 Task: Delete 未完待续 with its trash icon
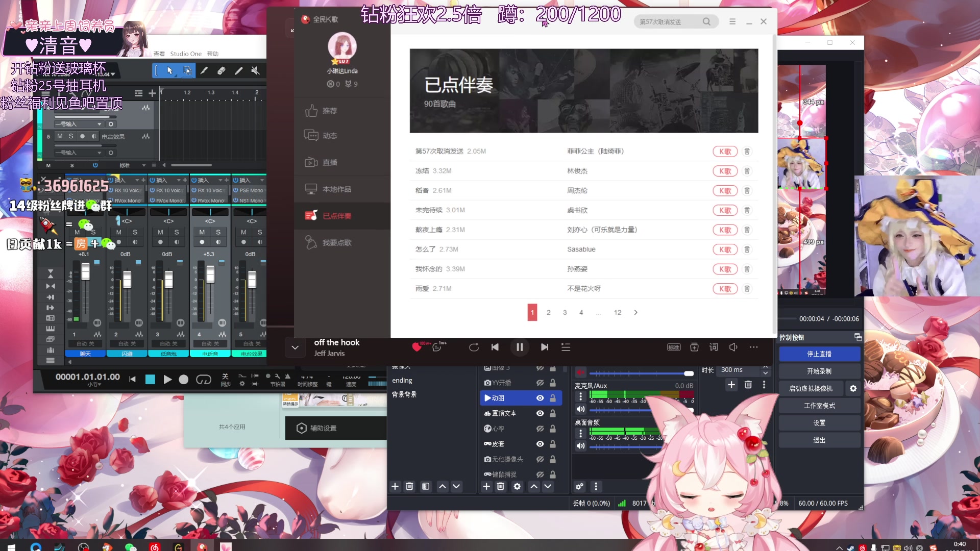(747, 210)
